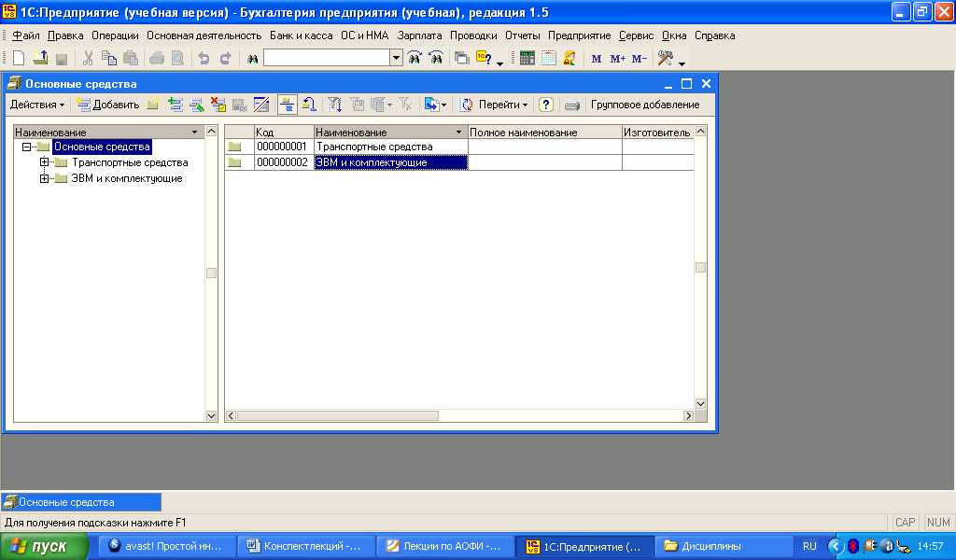Screen dimensions: 956x560
Task: Click the Copy icon in main toolbar
Action: pos(109,58)
